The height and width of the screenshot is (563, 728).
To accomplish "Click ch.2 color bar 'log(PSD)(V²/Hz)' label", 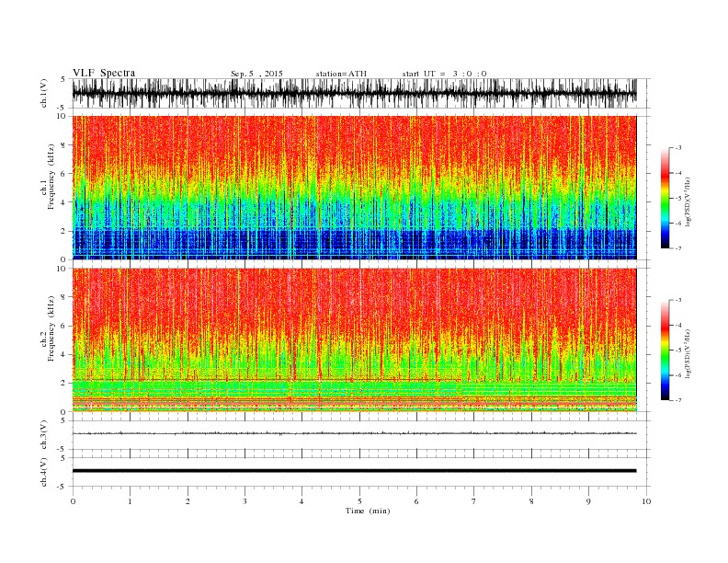I will tap(689, 353).
